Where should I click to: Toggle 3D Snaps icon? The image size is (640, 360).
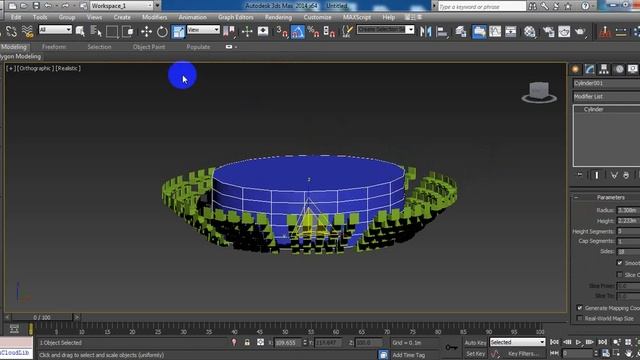tap(282, 31)
